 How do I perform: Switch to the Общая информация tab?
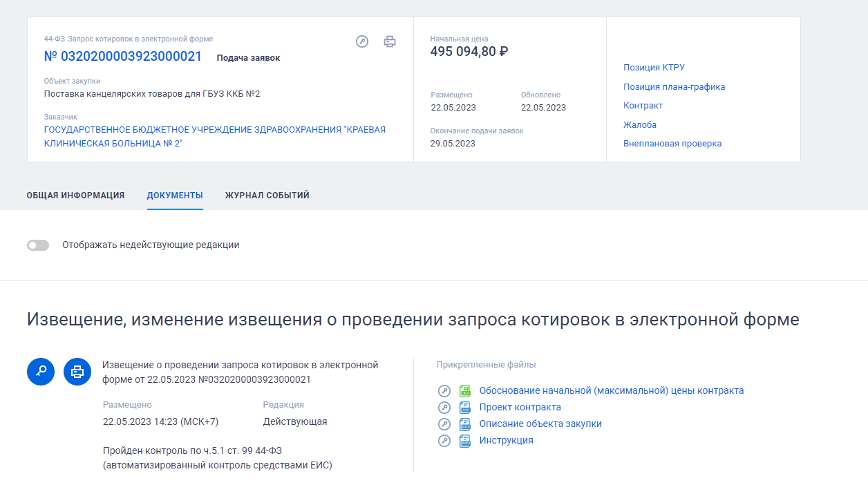[x=75, y=195]
